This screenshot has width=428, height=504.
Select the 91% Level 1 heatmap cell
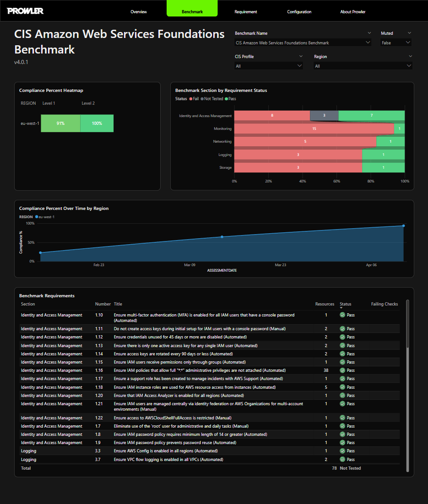pyautogui.click(x=60, y=123)
